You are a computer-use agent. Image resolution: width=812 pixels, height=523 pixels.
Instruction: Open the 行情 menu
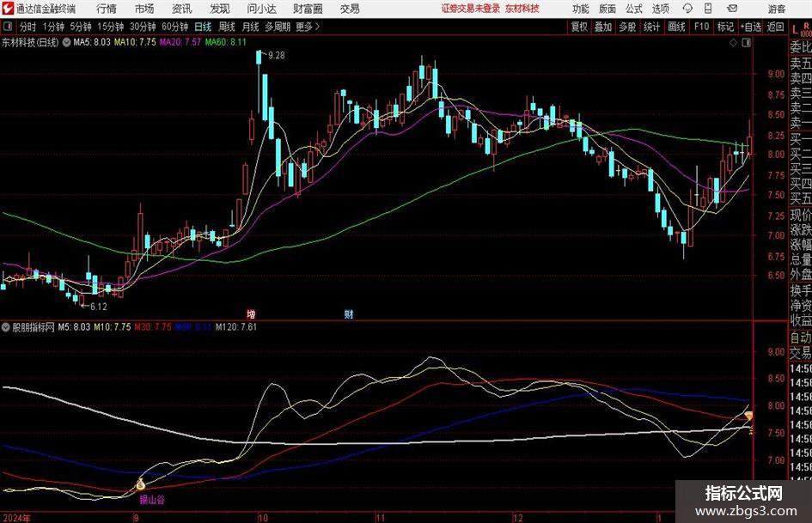[107, 9]
